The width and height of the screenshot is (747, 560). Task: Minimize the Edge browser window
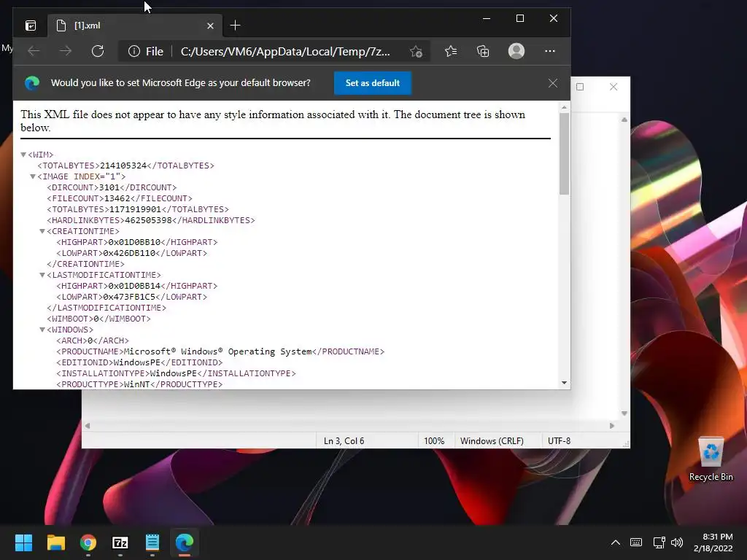[487, 18]
